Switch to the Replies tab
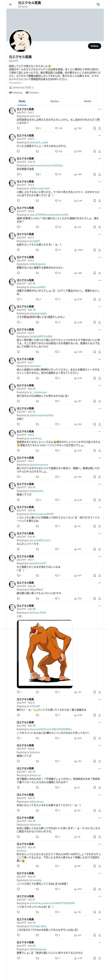Viewport: 110px width, 980px height. tap(55, 101)
